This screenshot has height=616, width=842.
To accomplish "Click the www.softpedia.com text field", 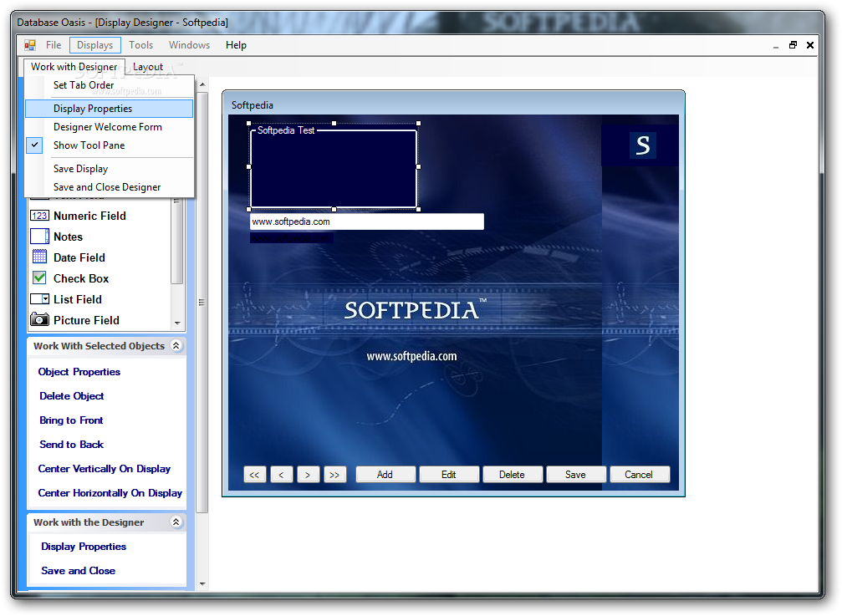I will [x=367, y=221].
